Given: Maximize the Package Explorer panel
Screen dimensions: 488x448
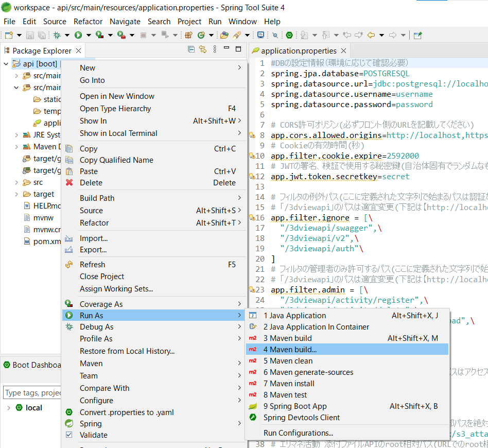Looking at the screenshot, I should (238, 49).
